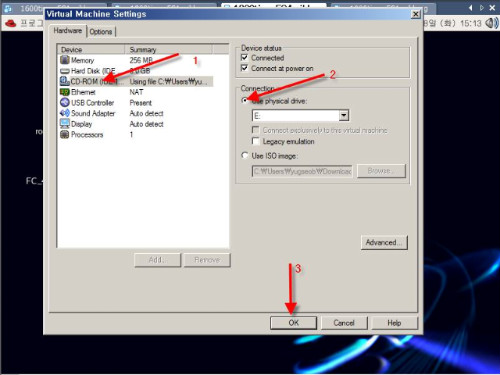Viewport: 500px width, 375px height.
Task: Click the clock showing 15:13
Action: (471, 23)
